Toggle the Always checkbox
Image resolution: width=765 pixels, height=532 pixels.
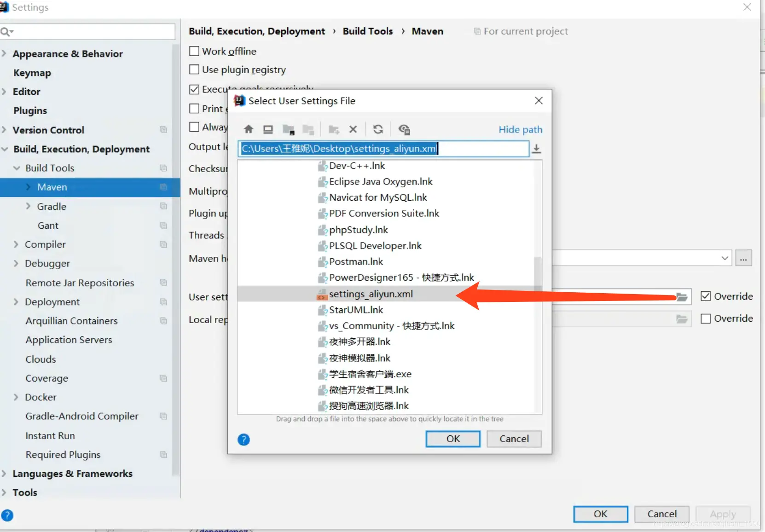point(194,127)
